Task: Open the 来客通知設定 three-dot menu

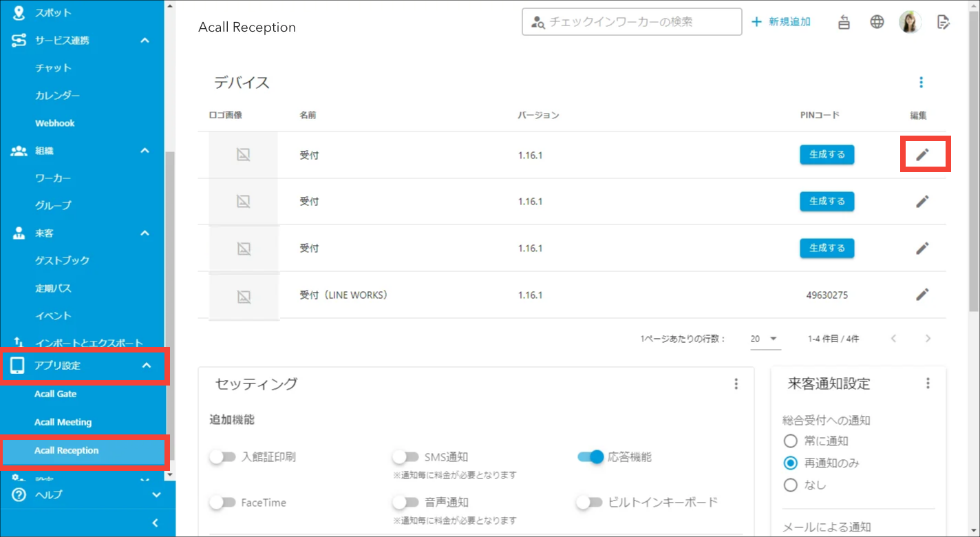Action: tap(928, 383)
